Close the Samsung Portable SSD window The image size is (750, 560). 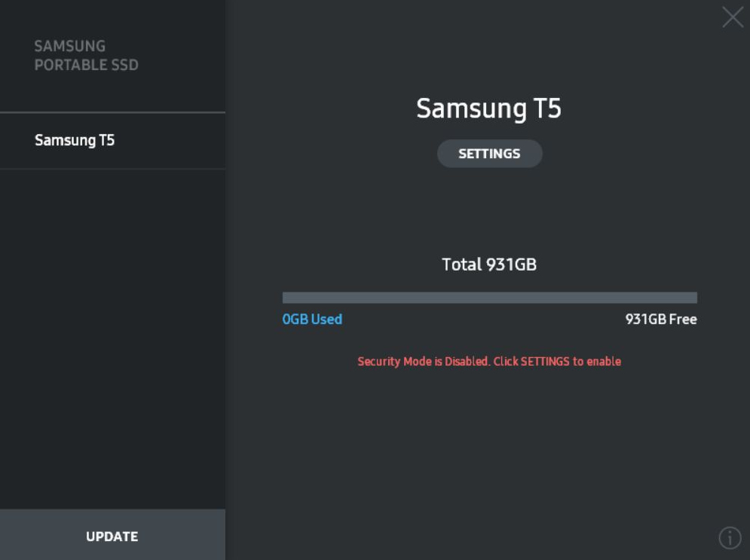click(x=733, y=17)
